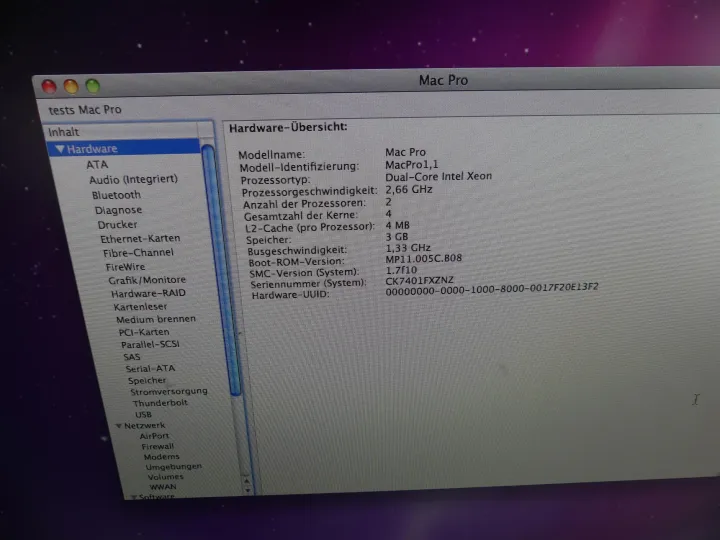Screen dimensions: 720x540
Task: Click the 1,33 GHz bus speed value
Action: 408,248
